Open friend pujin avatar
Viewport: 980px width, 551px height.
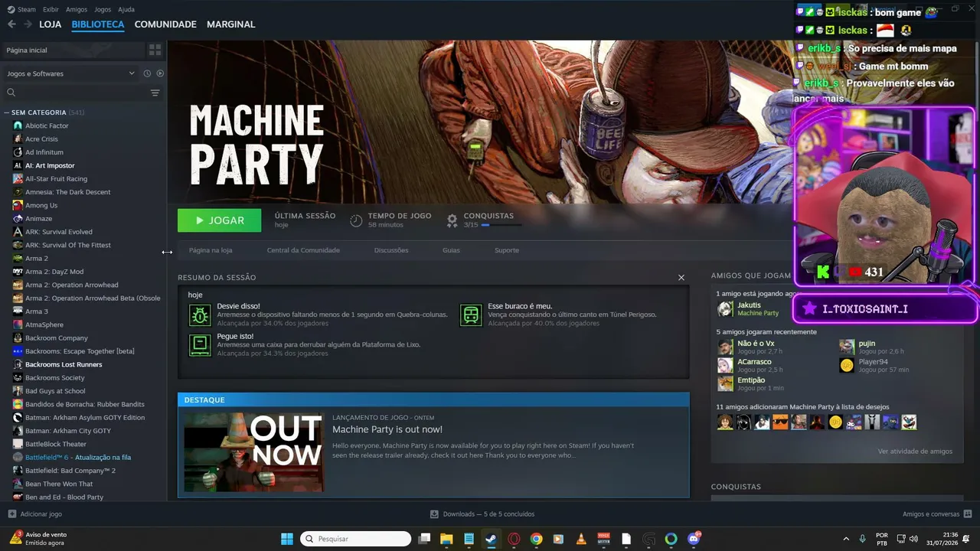(x=847, y=347)
